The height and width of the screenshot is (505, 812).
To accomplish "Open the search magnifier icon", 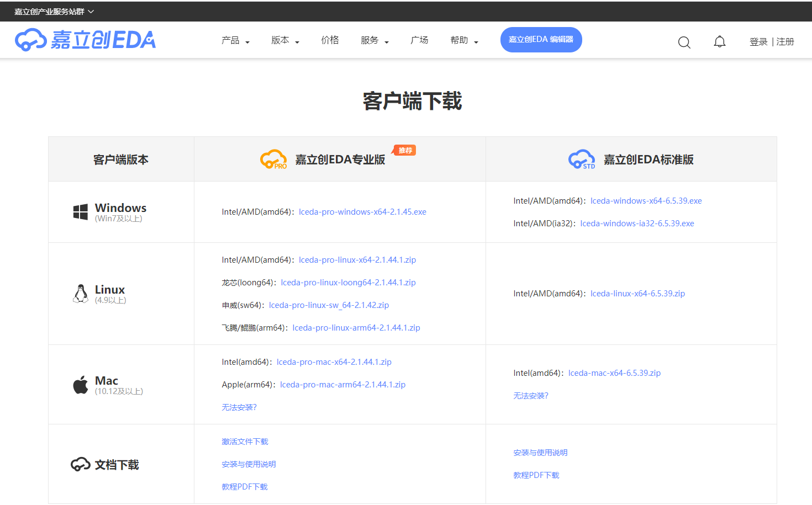I will pos(684,42).
